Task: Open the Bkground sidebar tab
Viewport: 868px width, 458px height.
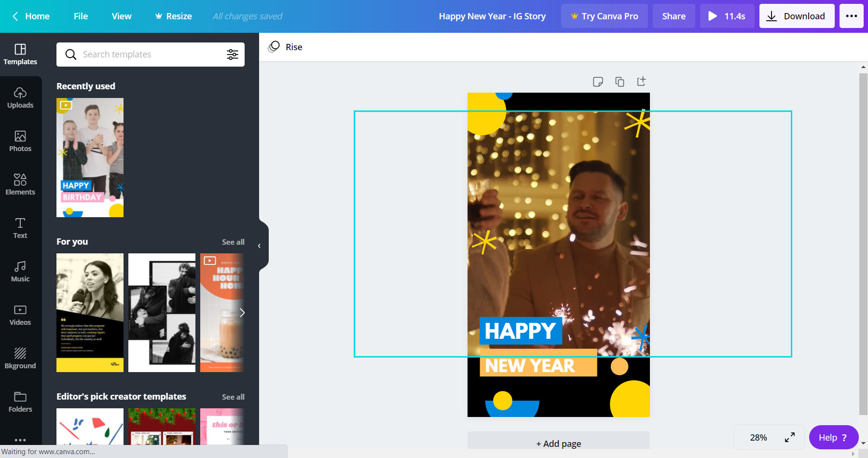Action: pos(20,359)
